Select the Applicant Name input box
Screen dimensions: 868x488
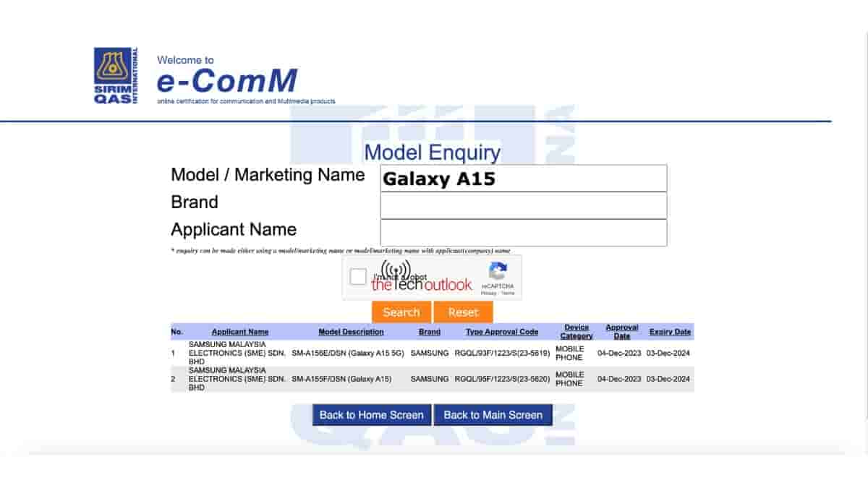[523, 233]
